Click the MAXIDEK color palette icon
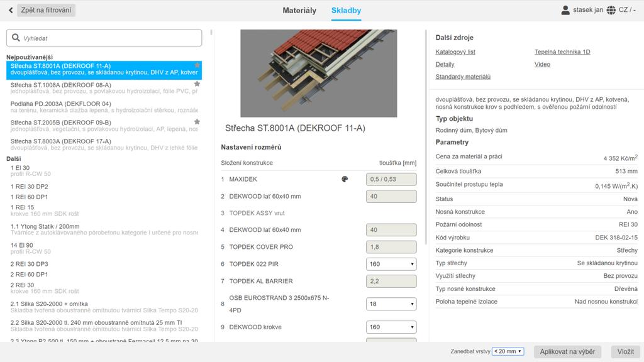 tap(345, 179)
